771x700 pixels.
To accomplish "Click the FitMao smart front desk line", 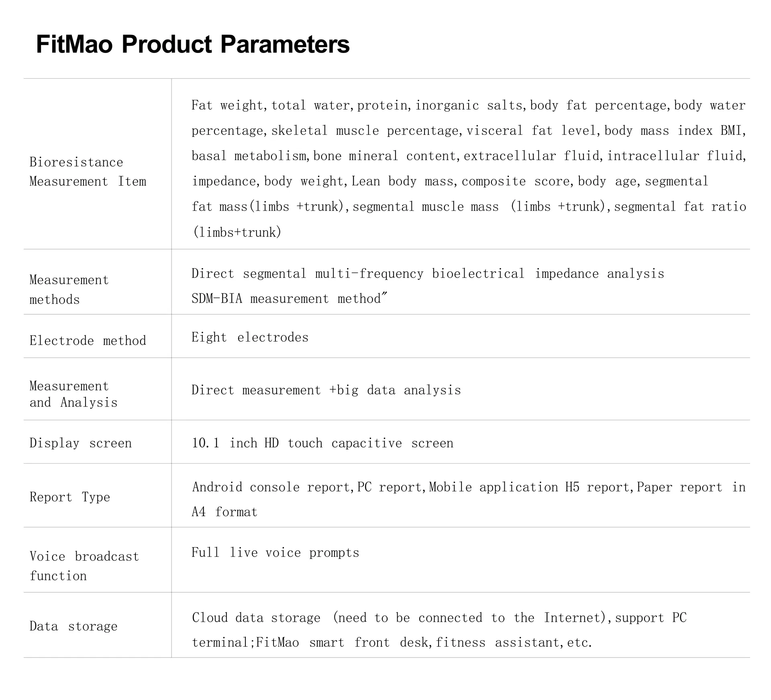I will [x=392, y=643].
